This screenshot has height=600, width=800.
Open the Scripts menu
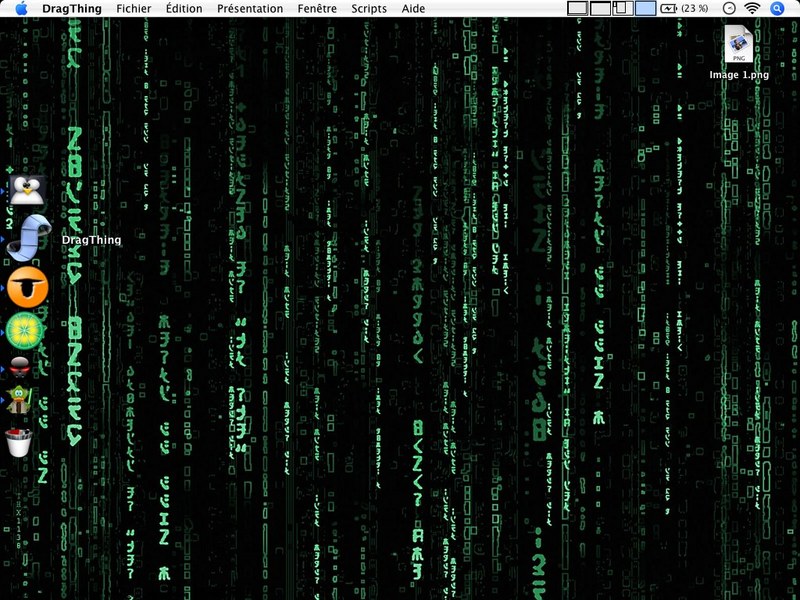click(x=369, y=9)
